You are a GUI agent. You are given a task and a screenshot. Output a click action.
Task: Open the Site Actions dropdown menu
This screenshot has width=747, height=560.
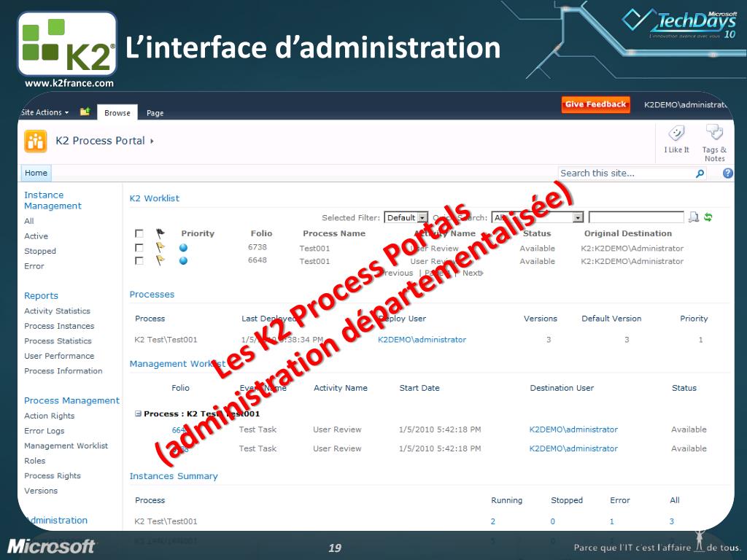click(x=45, y=112)
